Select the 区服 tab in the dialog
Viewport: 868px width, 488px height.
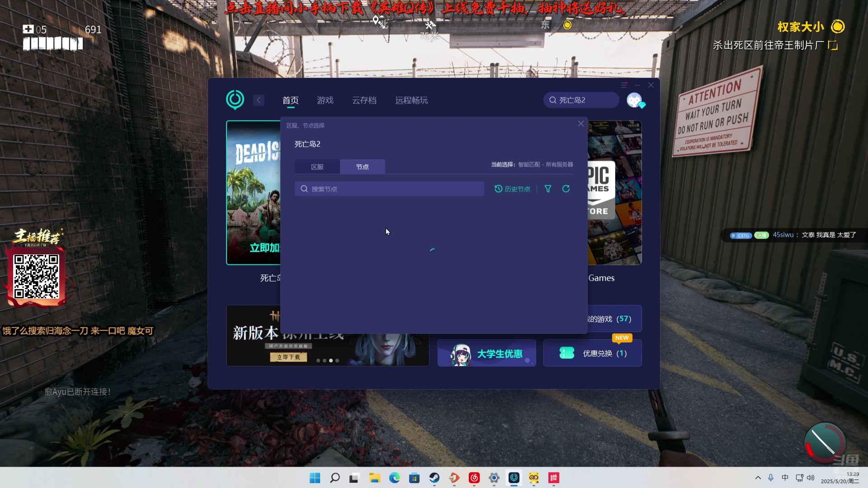[317, 167]
